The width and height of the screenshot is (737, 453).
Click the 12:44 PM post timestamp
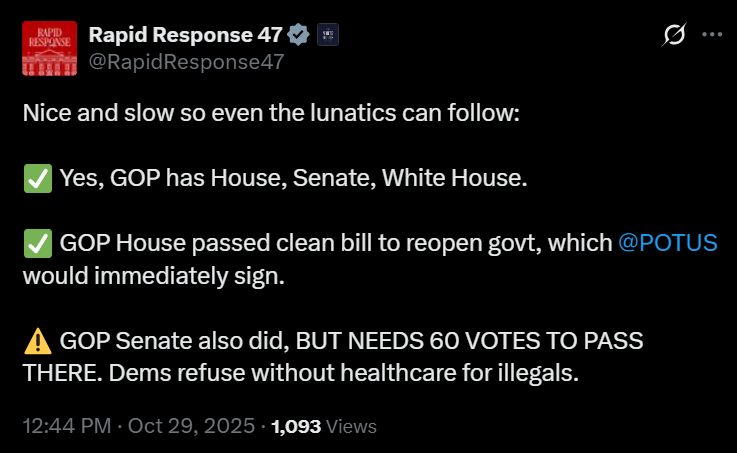click(x=66, y=427)
